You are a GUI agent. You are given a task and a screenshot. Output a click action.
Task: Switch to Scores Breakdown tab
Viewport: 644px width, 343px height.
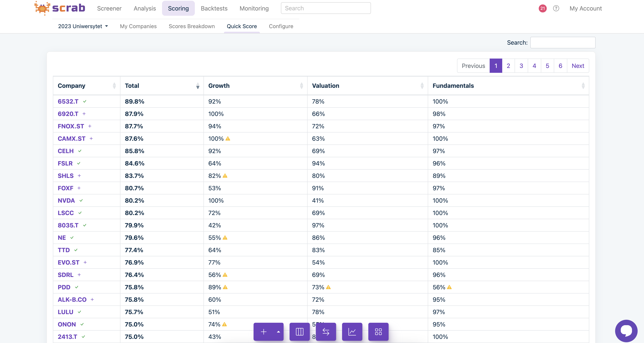[x=191, y=26]
